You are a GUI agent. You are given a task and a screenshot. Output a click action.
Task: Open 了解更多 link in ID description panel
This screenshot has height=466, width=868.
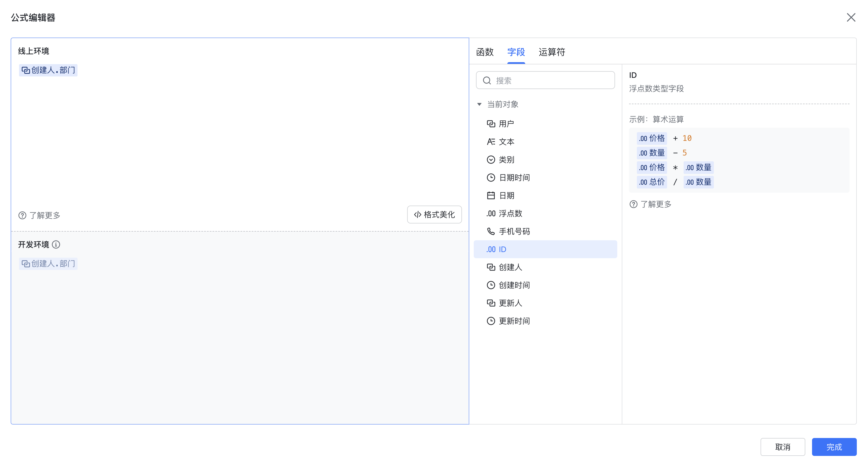click(x=650, y=204)
